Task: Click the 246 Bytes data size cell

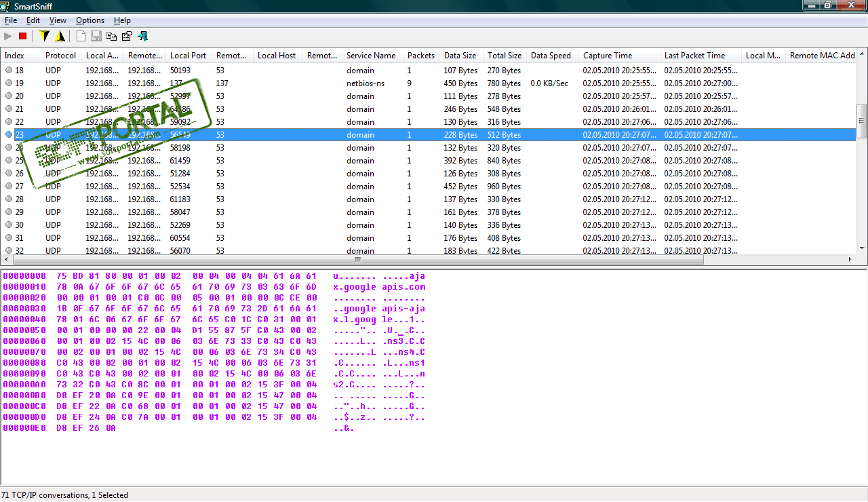Action: click(460, 109)
